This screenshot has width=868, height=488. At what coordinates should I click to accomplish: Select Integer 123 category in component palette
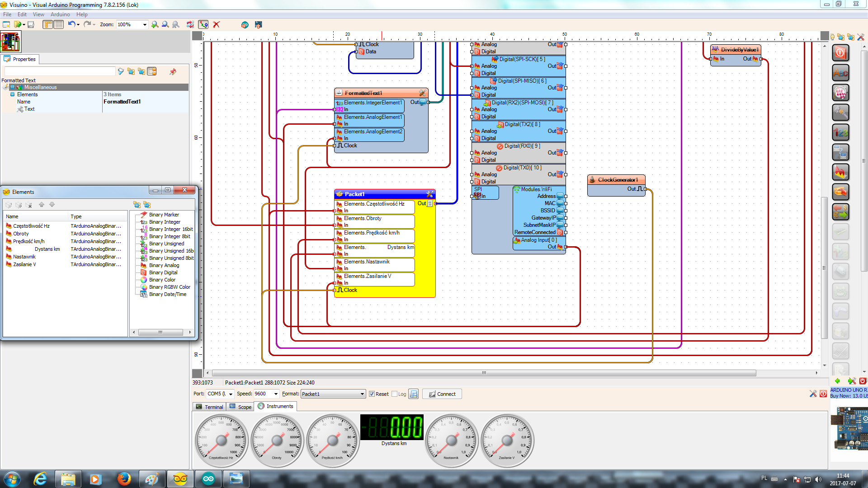[x=840, y=132]
